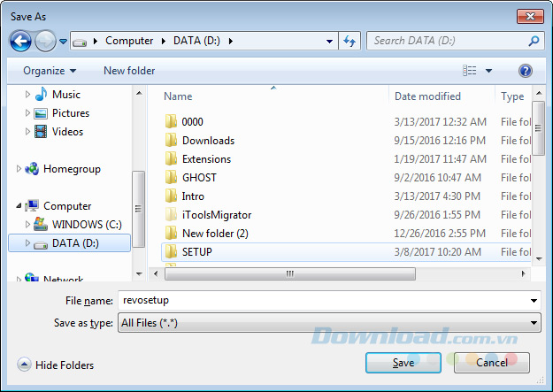Click into the Search DATA (D:) field
The width and height of the screenshot is (553, 392).
pyautogui.click(x=448, y=41)
